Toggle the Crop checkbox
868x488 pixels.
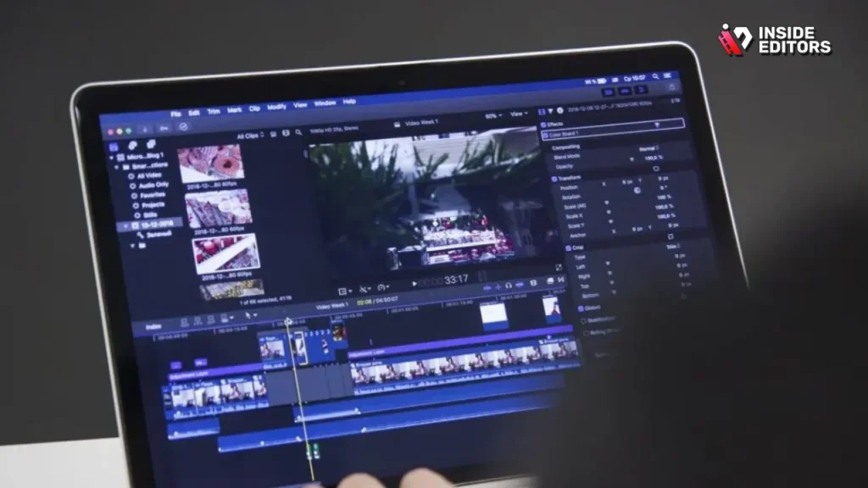coord(569,248)
